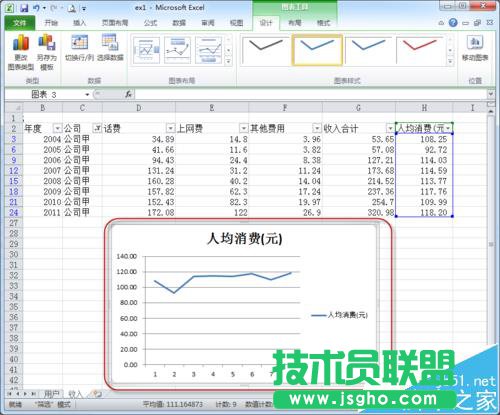Click Save As Template (另存为模板) icon
The width and height of the screenshot is (500, 415).
click(x=47, y=52)
